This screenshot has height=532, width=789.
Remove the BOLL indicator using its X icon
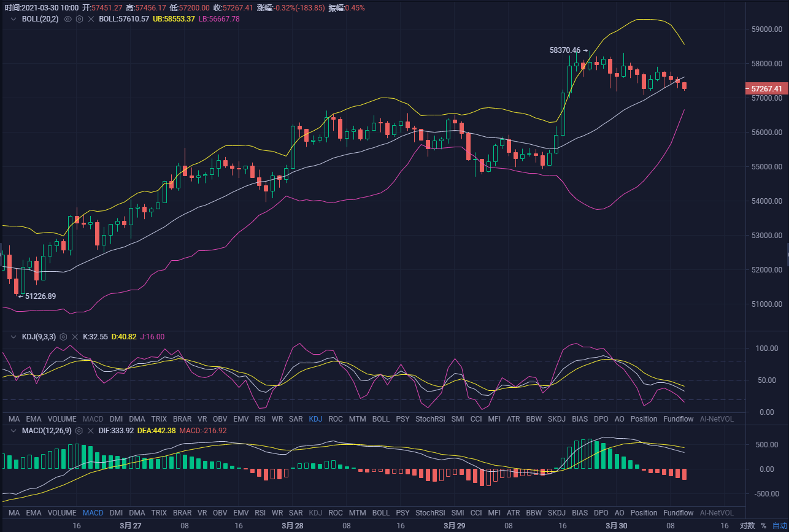91,19
